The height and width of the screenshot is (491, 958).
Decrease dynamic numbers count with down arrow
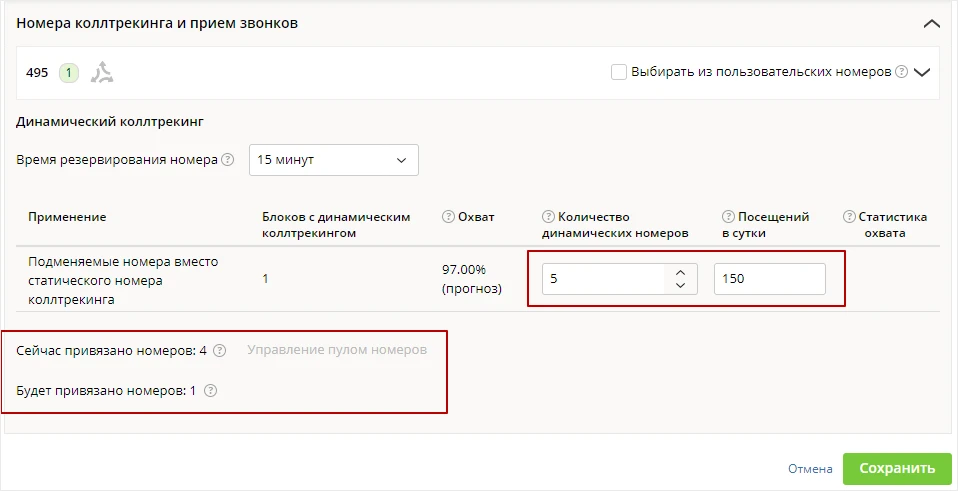pos(682,285)
